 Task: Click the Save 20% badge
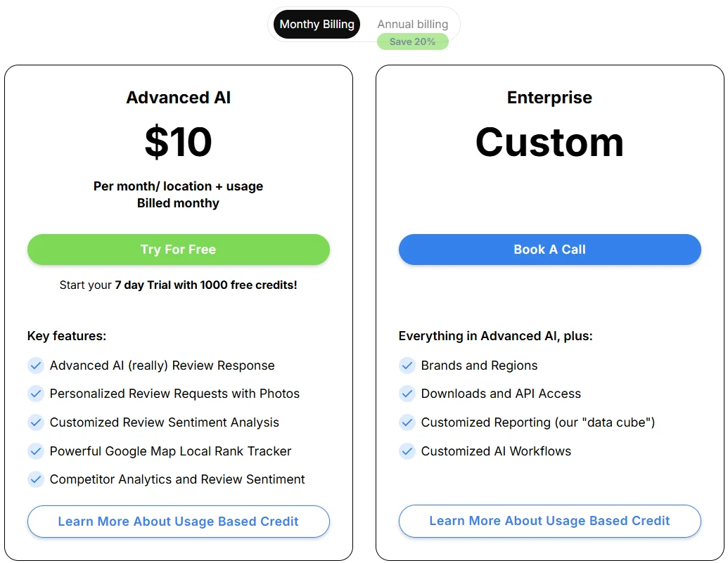coord(412,41)
